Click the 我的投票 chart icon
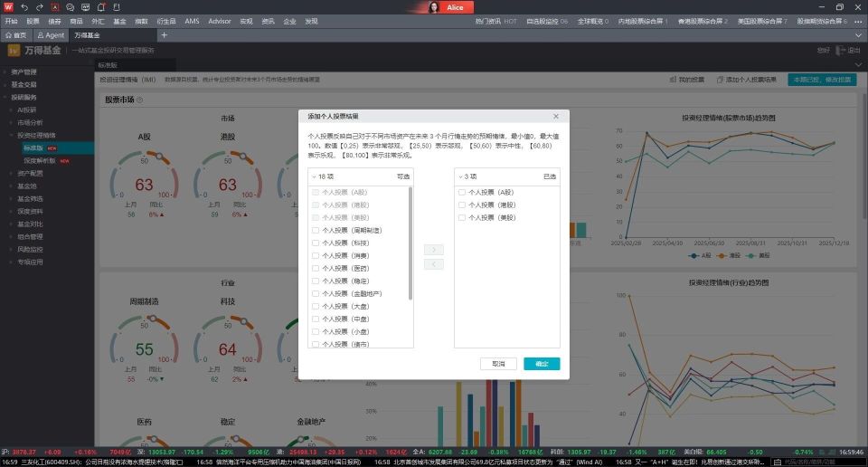868x467 pixels. [x=673, y=80]
